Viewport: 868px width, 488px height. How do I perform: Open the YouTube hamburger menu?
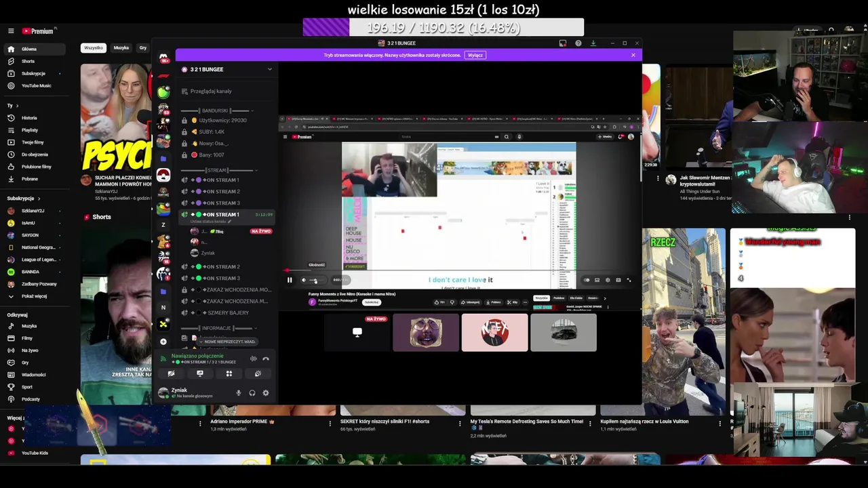click(11, 31)
